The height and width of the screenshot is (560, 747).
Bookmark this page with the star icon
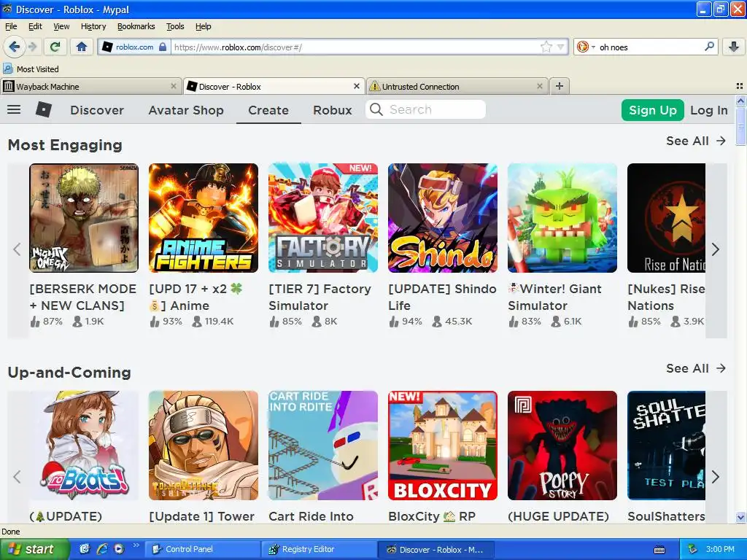[x=546, y=47]
